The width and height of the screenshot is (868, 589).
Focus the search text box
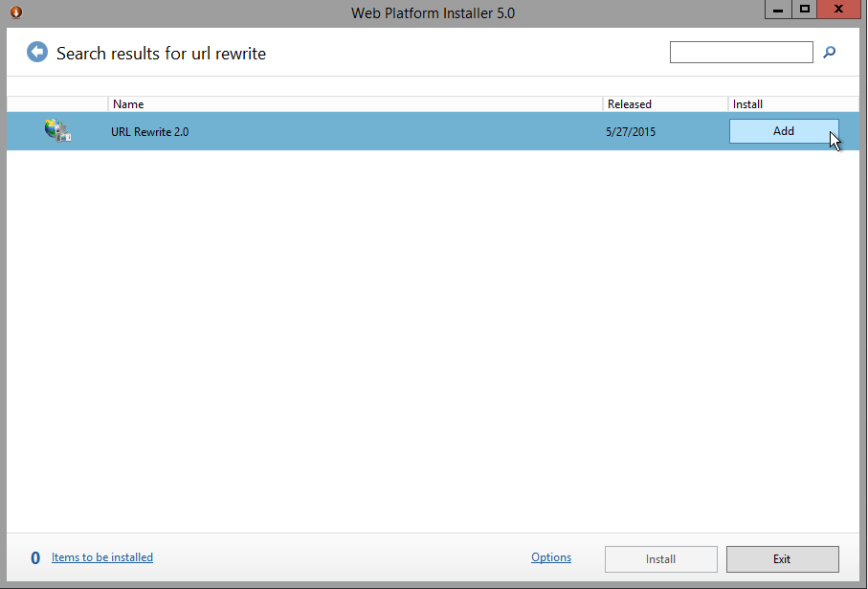click(741, 53)
